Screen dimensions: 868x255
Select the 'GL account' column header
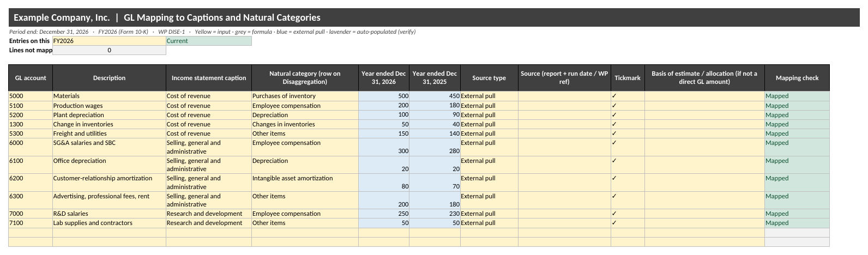[31, 78]
